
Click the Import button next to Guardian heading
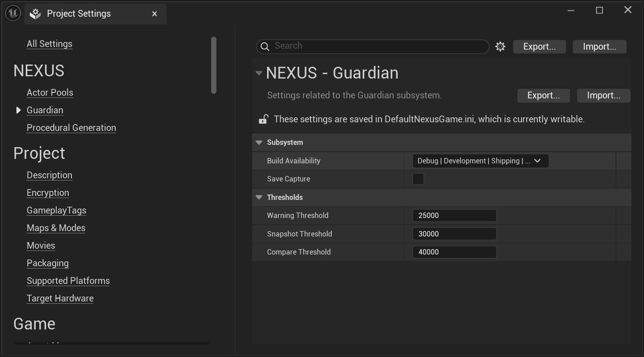click(603, 95)
